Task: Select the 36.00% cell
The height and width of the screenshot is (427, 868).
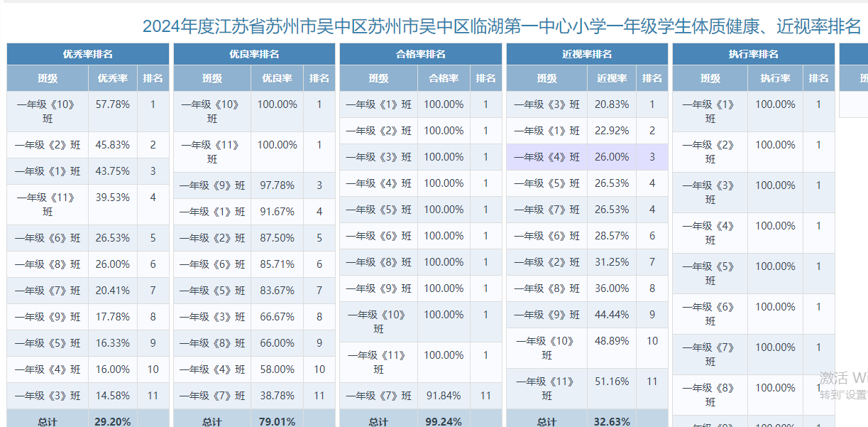Action: click(x=612, y=288)
